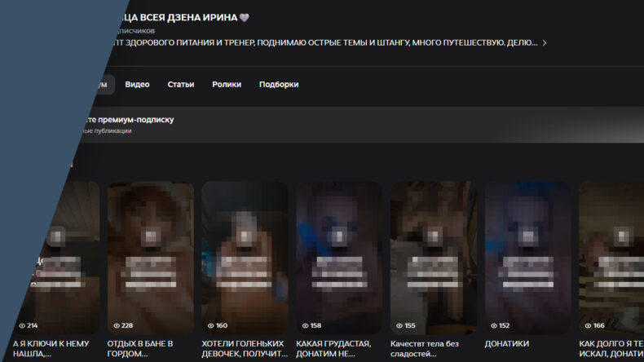Click the eye icon showing 166 views

(x=588, y=325)
